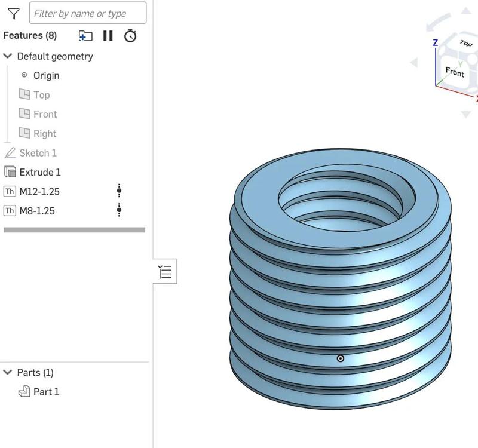Click the Top face of view cube
Viewport: 478px width, 448px height.
tap(465, 42)
